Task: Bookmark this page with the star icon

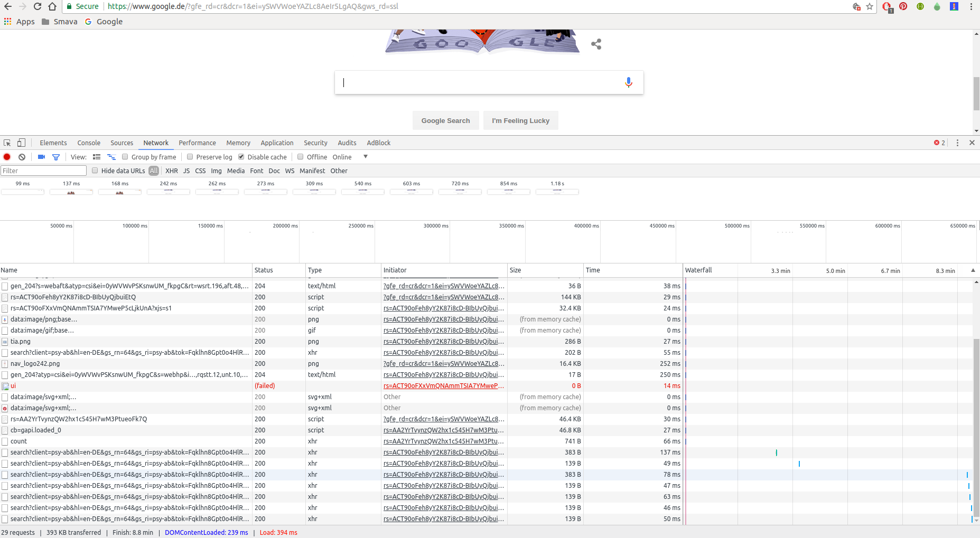Action: coord(870,6)
